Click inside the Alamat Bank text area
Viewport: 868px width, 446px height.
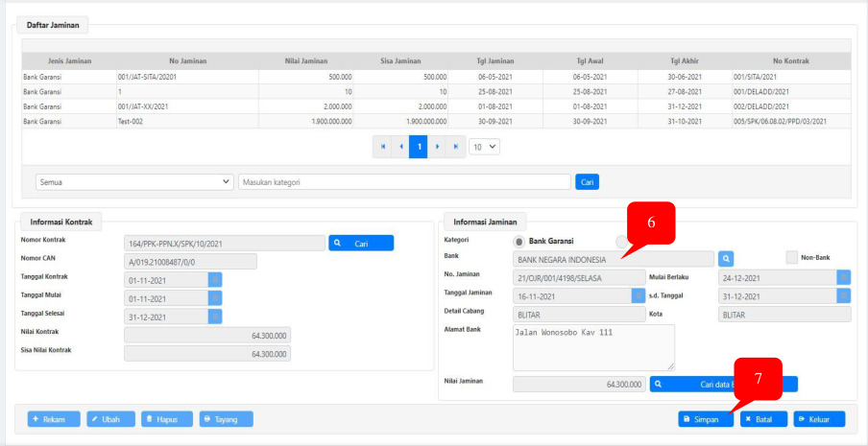click(593, 346)
